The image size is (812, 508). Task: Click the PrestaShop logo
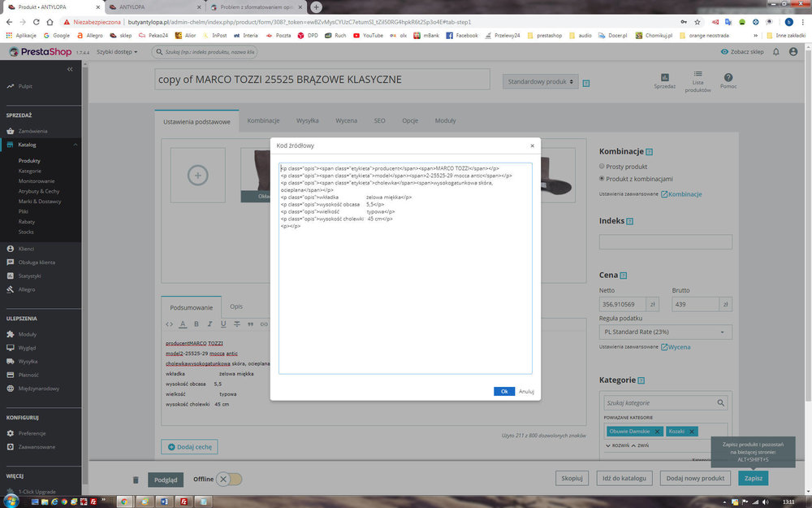(x=41, y=52)
